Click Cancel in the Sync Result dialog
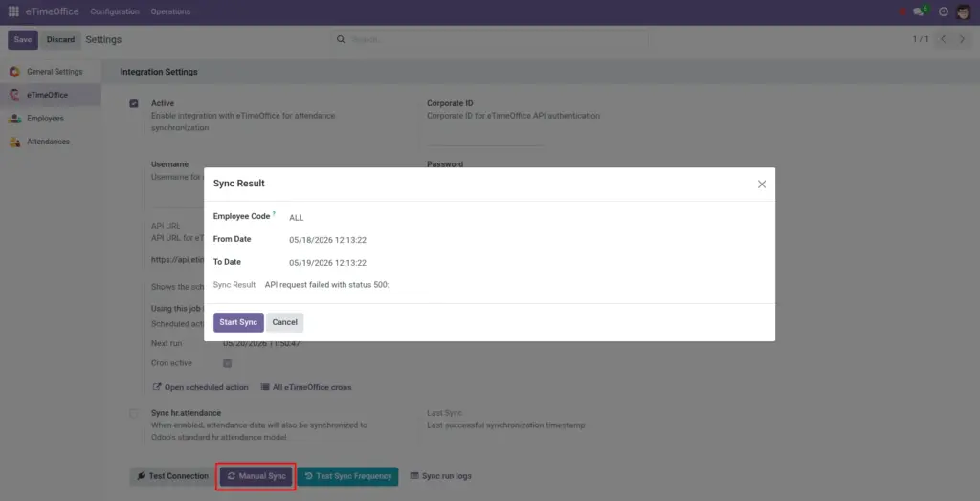Viewport: 980px width, 501px height. (x=284, y=322)
